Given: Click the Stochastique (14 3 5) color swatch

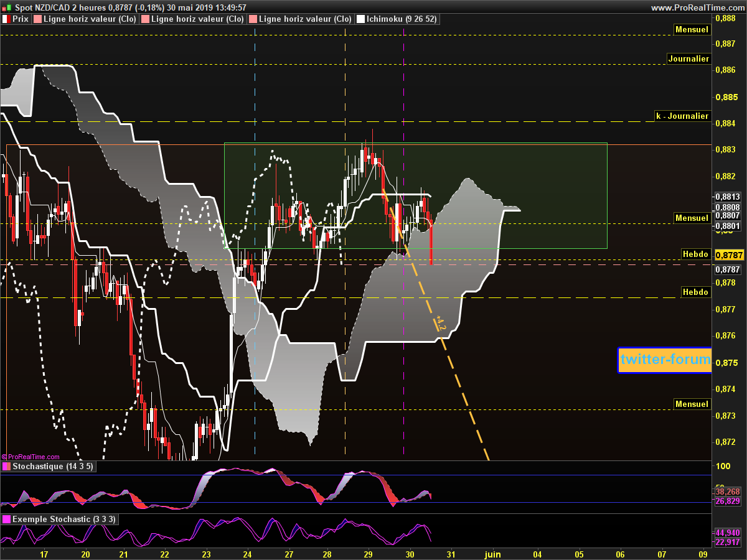Looking at the screenshot, I should [6, 467].
